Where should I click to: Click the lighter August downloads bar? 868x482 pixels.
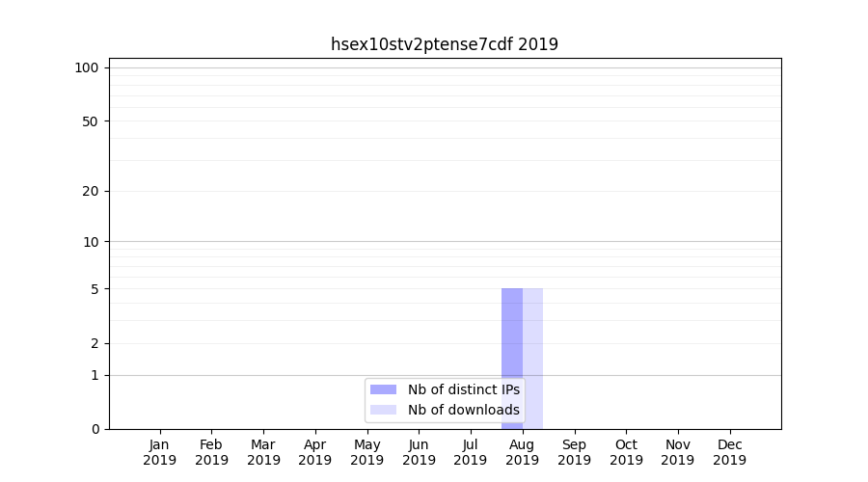click(x=533, y=357)
